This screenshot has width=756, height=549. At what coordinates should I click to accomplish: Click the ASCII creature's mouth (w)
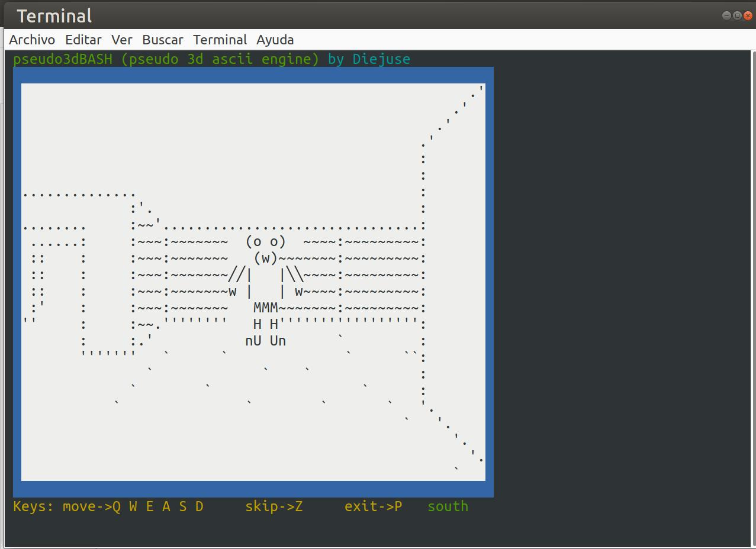pyautogui.click(x=265, y=258)
